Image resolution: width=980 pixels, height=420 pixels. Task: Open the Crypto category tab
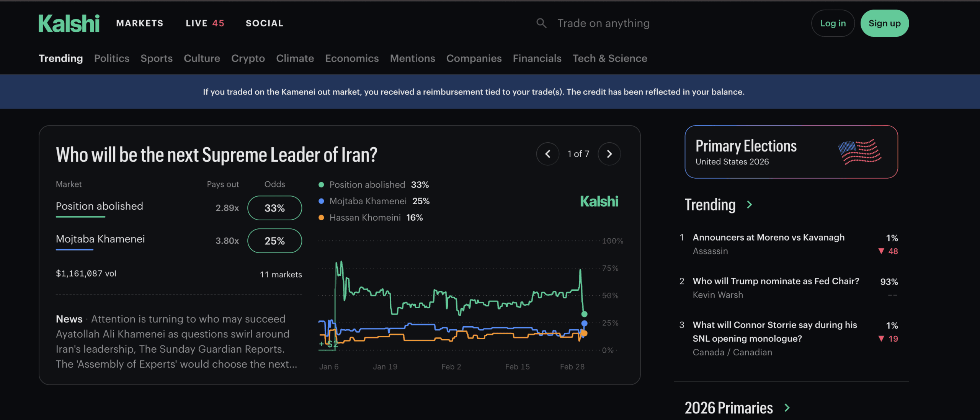point(248,58)
